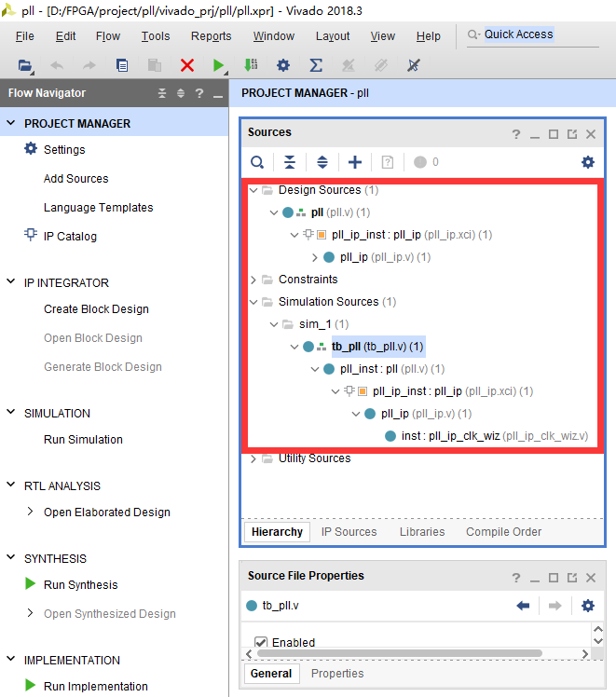Viewport: 616px width, 697px height.
Task: Open Source File Properties settings gear
Action: [x=588, y=606]
